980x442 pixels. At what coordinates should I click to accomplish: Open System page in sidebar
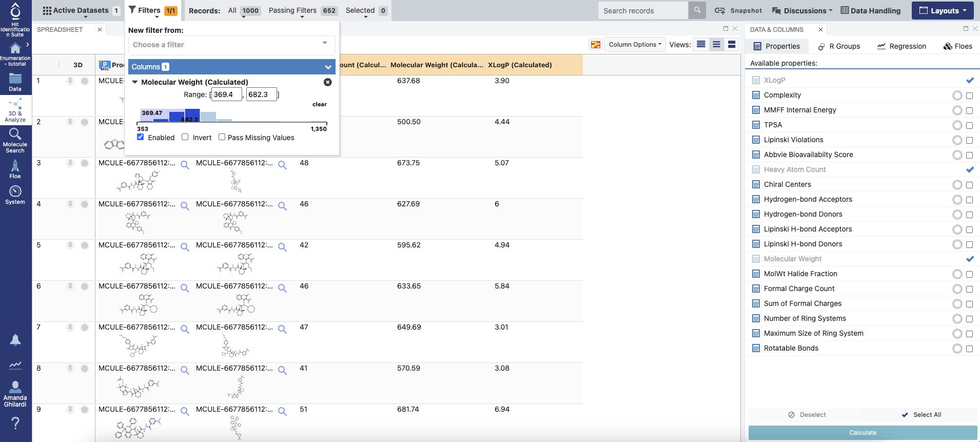pos(15,195)
